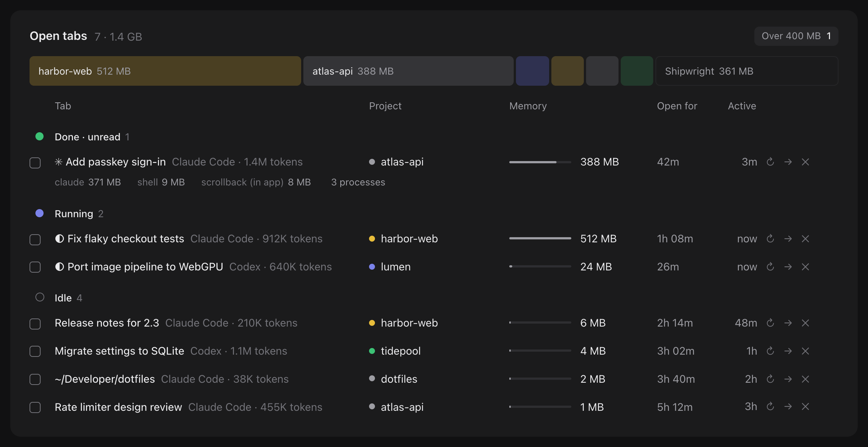Restart the Fix flaky checkout tests tab
The image size is (868, 447).
pos(770,239)
